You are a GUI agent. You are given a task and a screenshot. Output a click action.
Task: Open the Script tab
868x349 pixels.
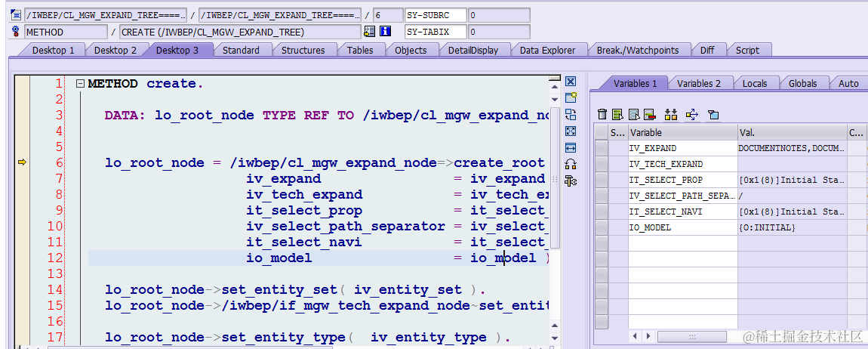[747, 51]
